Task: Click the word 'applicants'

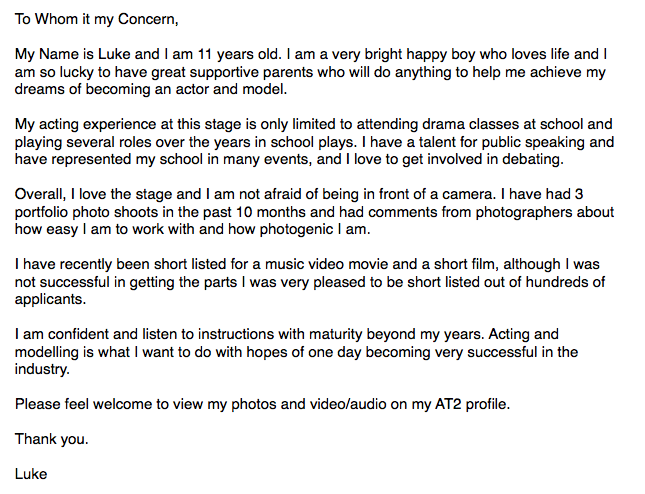Action: coord(49,299)
